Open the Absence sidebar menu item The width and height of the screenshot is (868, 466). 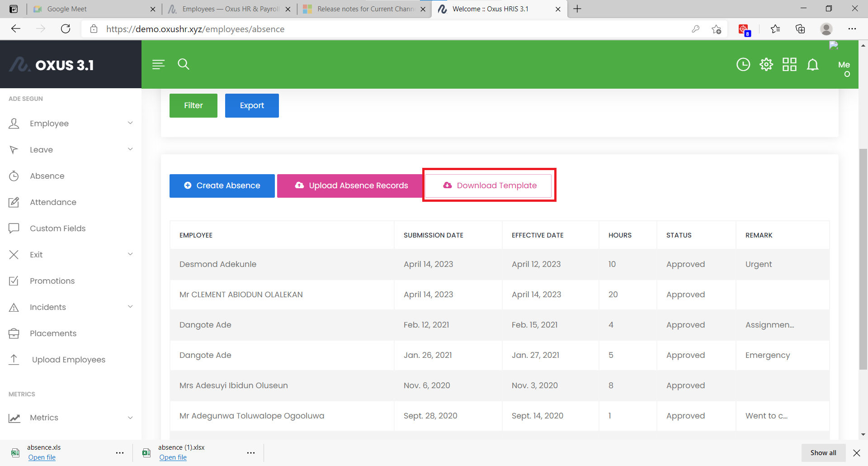point(71,176)
